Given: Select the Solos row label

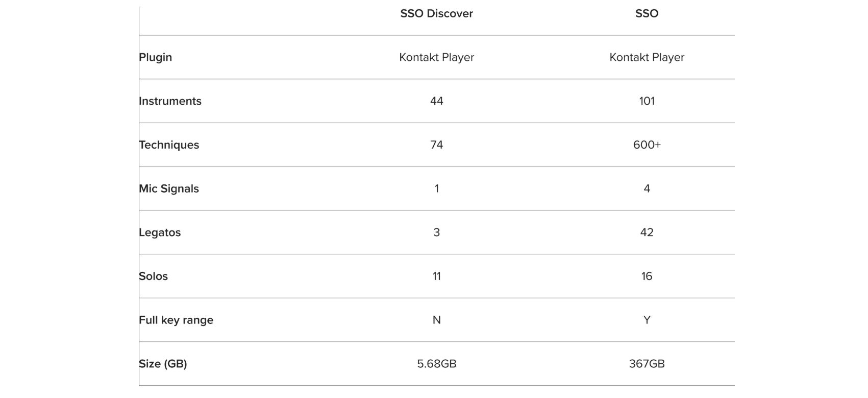Looking at the screenshot, I should tap(154, 276).
